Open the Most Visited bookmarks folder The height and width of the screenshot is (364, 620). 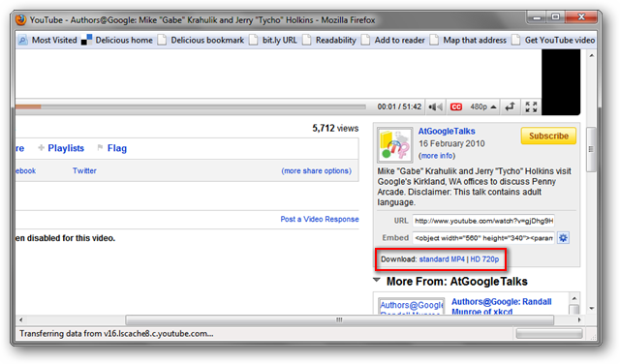pyautogui.click(x=47, y=40)
